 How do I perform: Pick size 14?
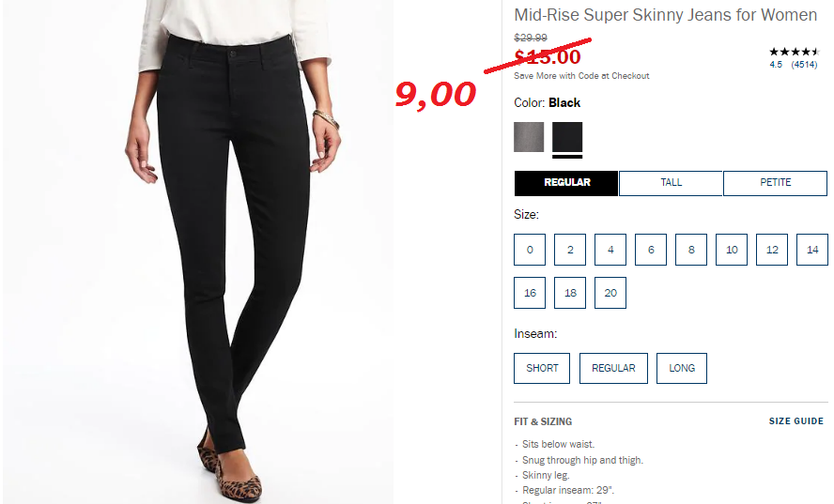(x=812, y=250)
